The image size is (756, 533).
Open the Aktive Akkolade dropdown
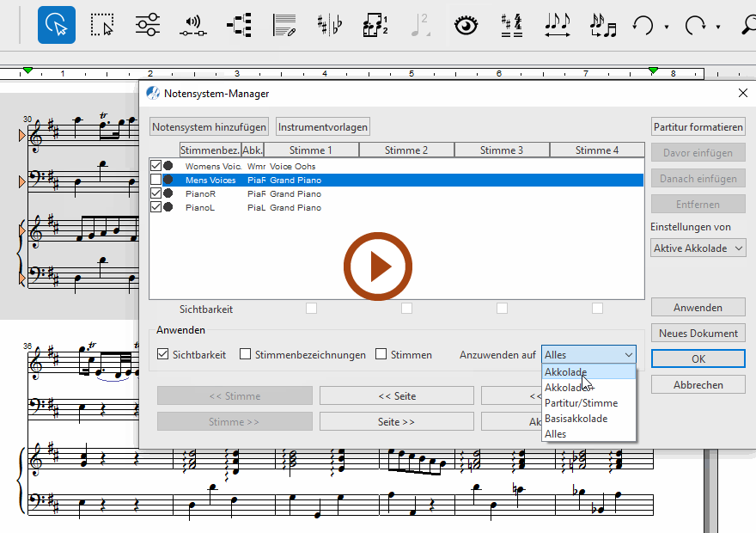click(698, 248)
